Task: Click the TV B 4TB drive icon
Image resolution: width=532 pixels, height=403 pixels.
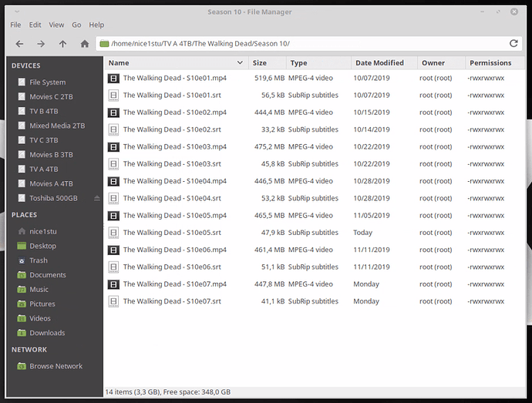Action: [22, 111]
